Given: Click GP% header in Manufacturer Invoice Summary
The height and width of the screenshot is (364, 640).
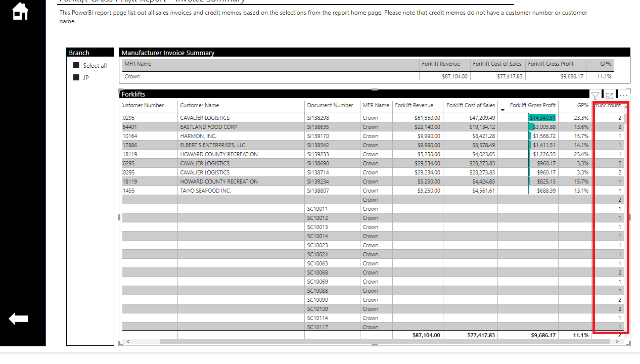Looking at the screenshot, I should pos(606,64).
